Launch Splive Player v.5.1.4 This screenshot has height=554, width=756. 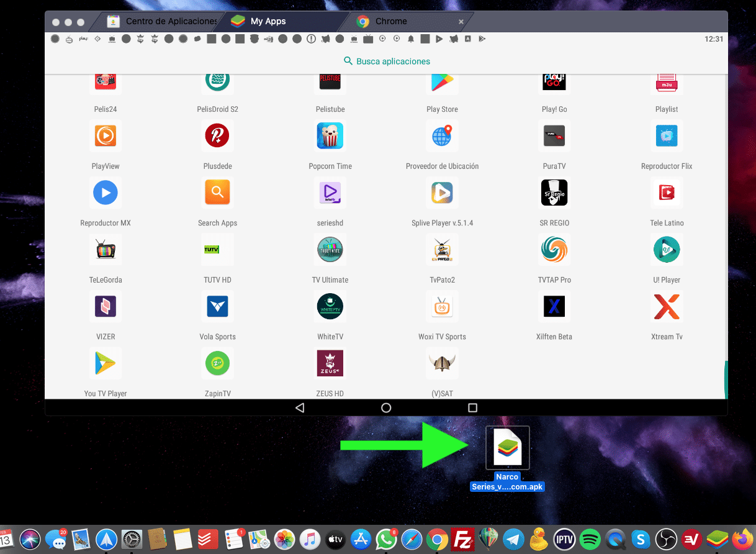tap(442, 193)
